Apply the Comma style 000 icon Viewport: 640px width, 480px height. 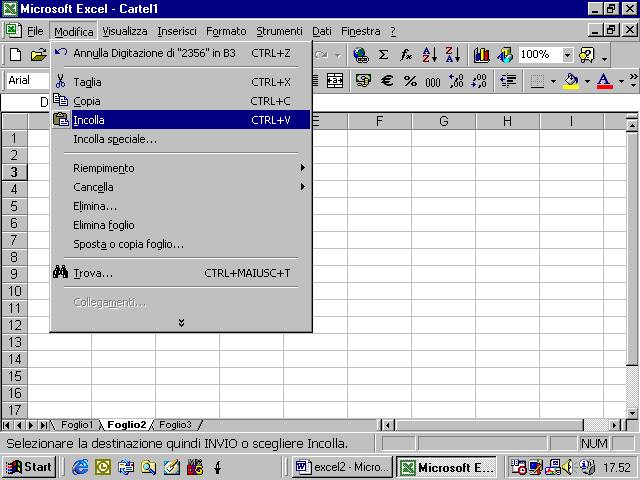coord(433,82)
